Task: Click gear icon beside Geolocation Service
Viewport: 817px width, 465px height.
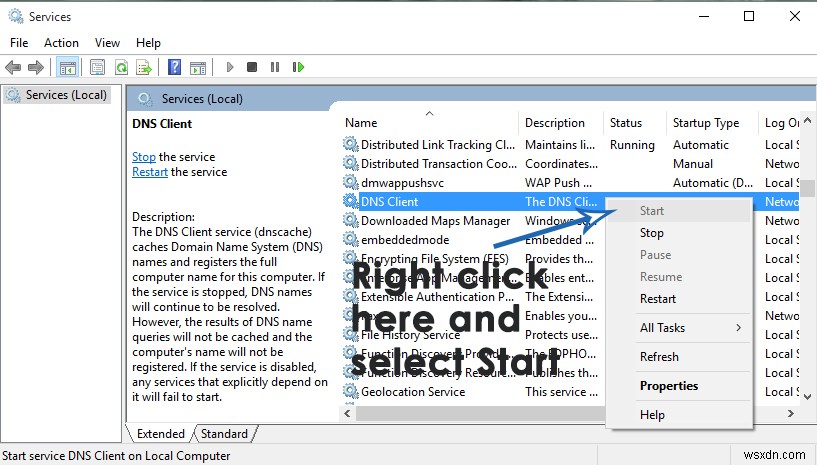Action: [351, 391]
